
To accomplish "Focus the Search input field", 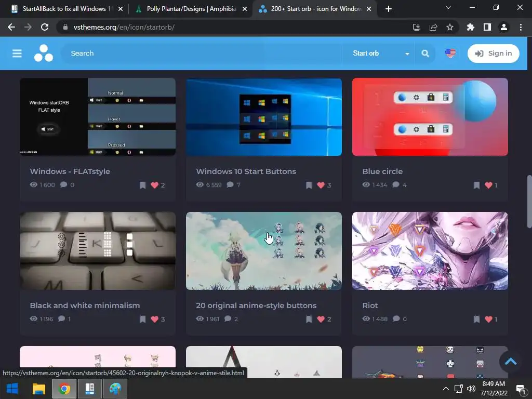I will click(x=202, y=54).
